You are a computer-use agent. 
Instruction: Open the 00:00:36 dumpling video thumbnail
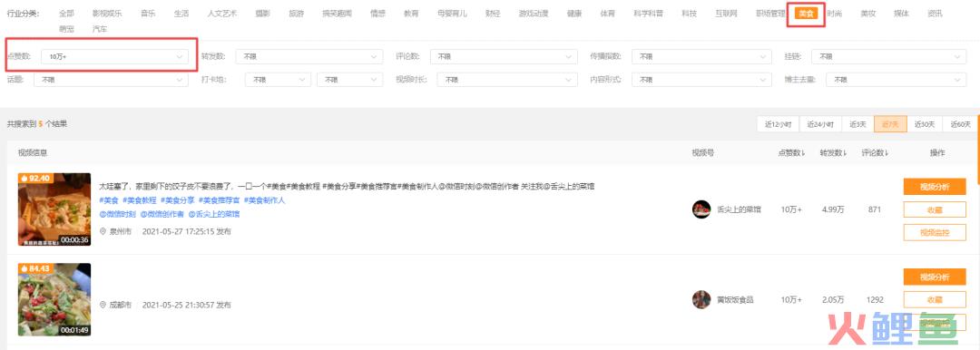(54, 209)
